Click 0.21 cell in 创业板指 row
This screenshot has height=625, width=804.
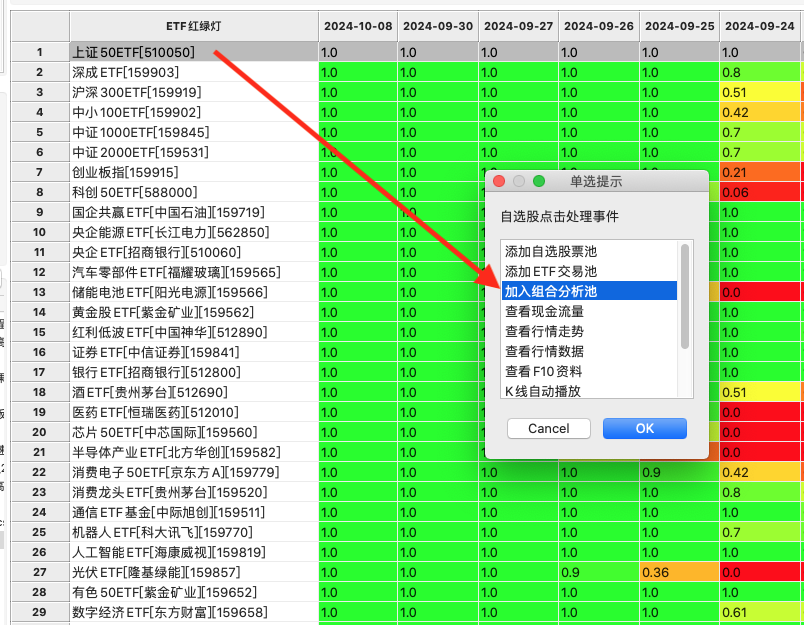[x=759, y=172]
